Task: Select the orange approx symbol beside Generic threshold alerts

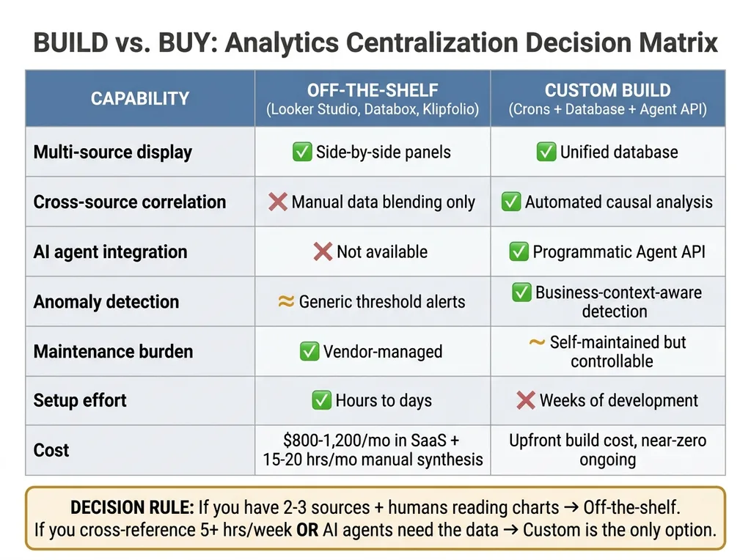Action: [286, 301]
